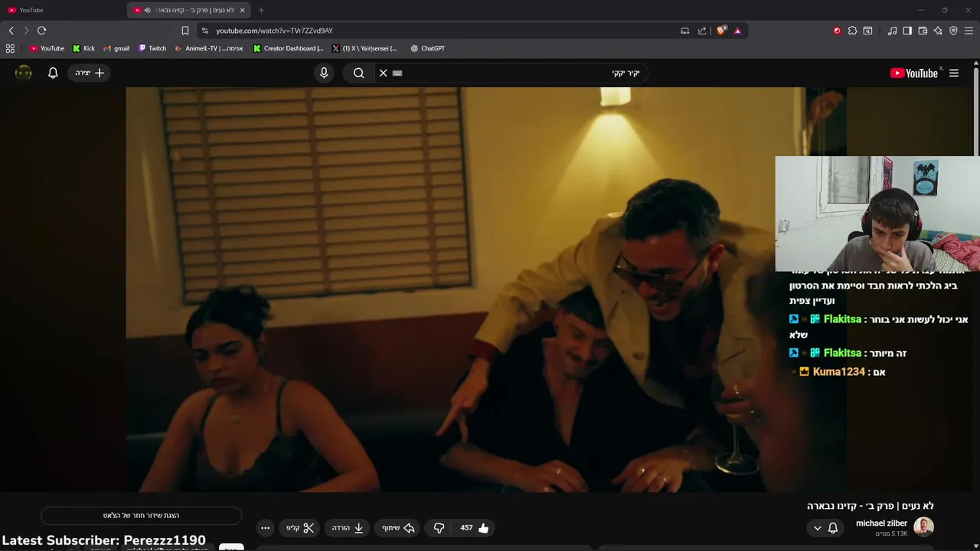Reload the current YouTube page
Image resolution: width=980 pixels, height=551 pixels.
click(x=41, y=31)
